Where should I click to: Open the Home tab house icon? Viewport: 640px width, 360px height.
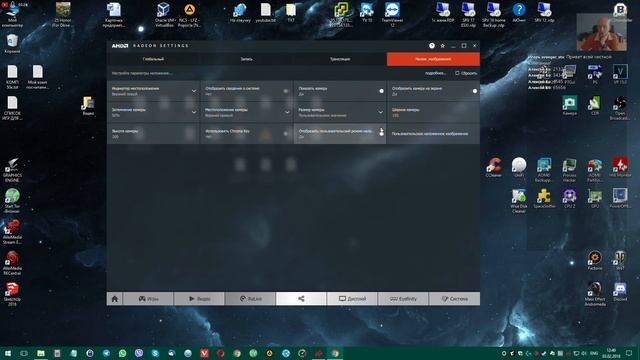pos(115,299)
